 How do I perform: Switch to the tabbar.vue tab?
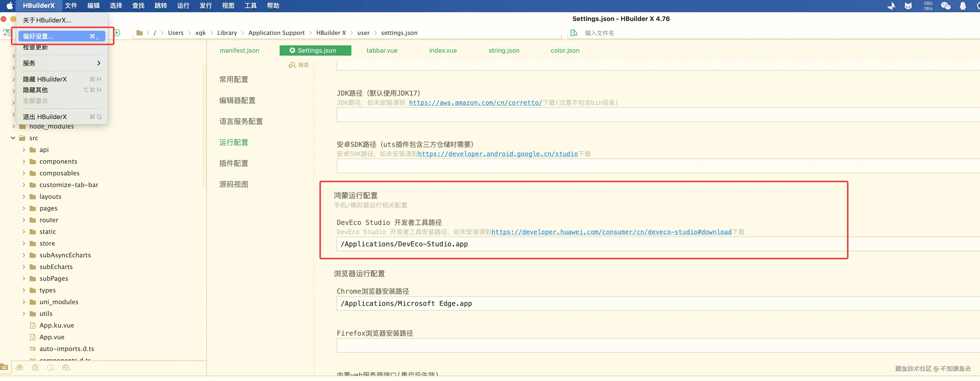click(x=382, y=50)
